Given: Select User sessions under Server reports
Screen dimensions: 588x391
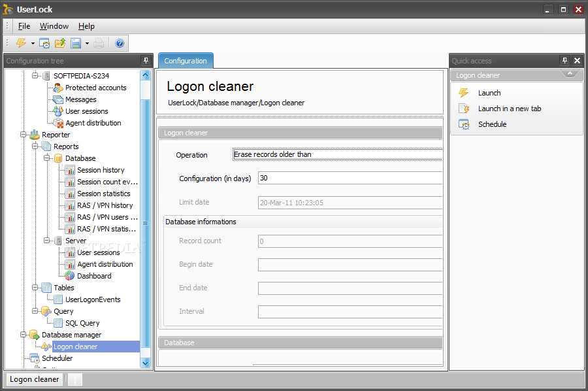Looking at the screenshot, I should [98, 252].
